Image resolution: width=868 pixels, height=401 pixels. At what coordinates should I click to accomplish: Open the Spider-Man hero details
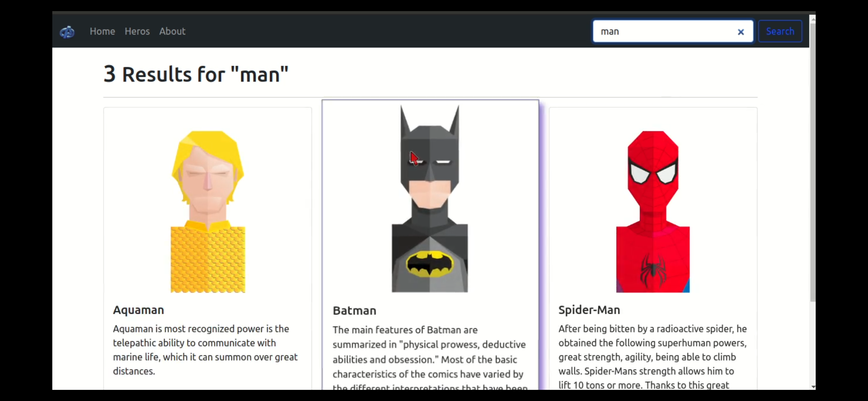589,310
